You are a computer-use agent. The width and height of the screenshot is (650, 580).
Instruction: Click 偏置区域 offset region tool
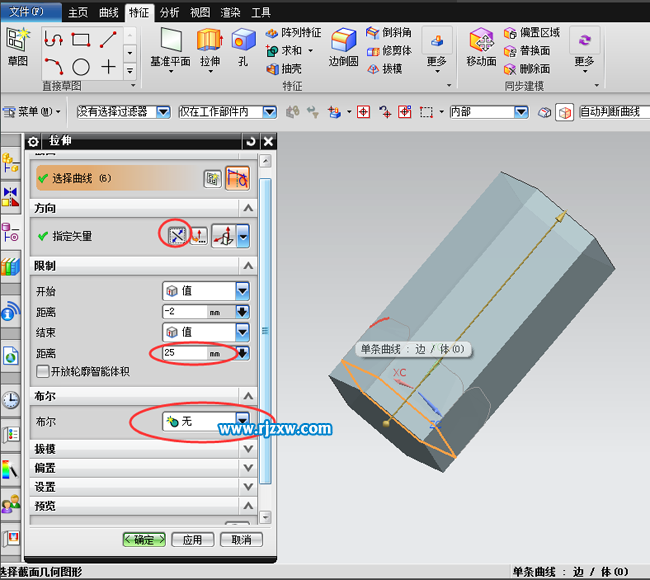coord(532,33)
